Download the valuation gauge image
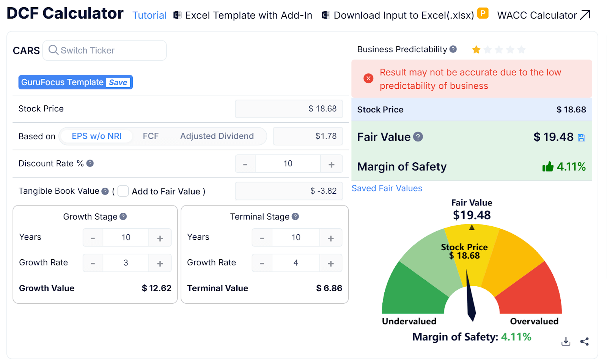Screen dimensions: 607x364 click(x=565, y=341)
